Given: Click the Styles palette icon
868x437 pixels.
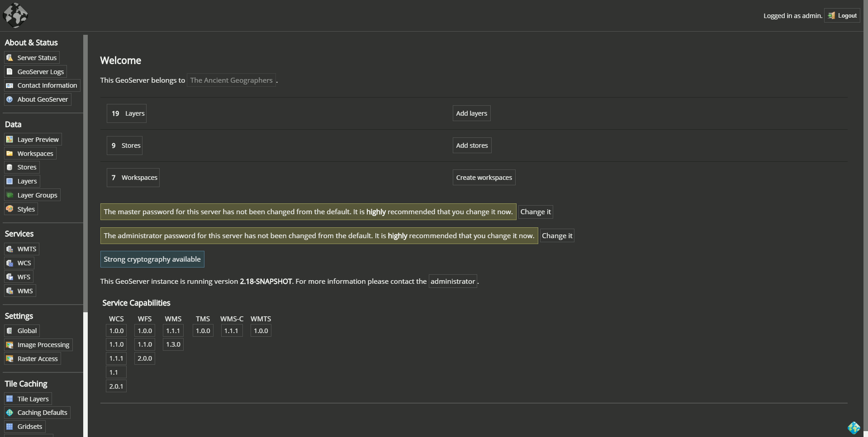Looking at the screenshot, I should pos(9,209).
